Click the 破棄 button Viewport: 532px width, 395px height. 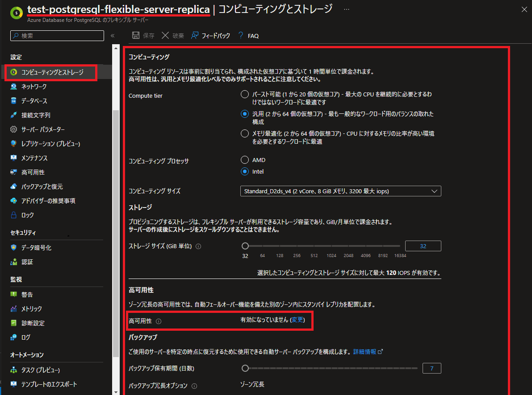173,35
